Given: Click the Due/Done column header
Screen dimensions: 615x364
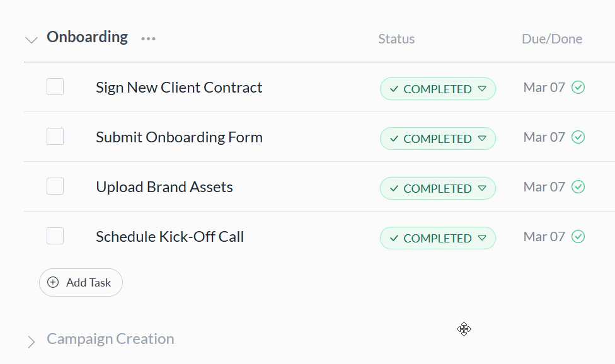Looking at the screenshot, I should coord(552,39).
